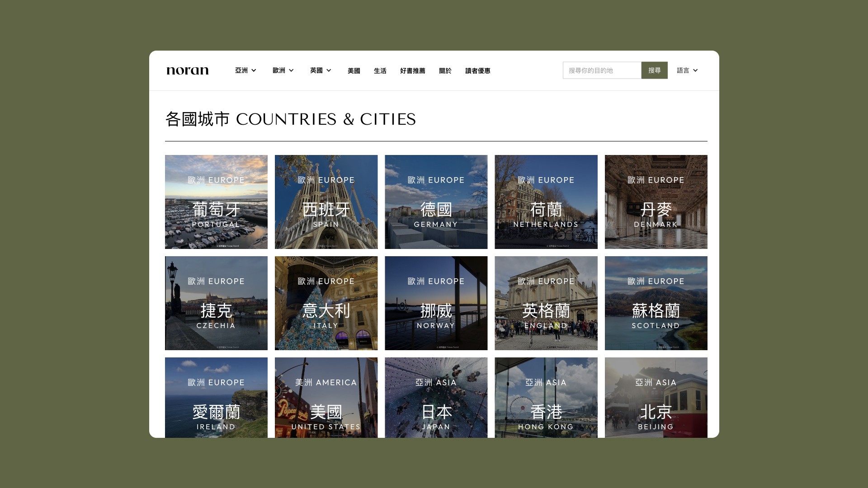Select the Hong Kong 香港 tile
Image resolution: width=868 pixels, height=488 pixels.
[x=546, y=398]
